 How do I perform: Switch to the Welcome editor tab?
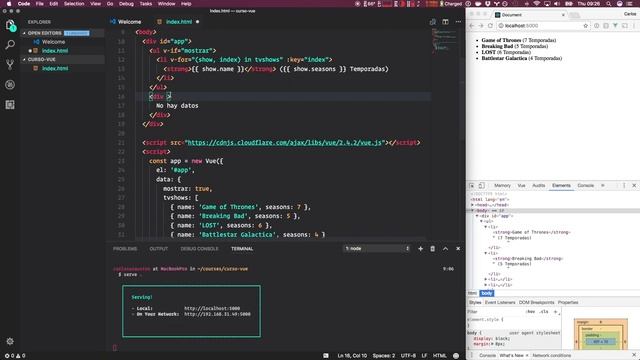click(x=126, y=22)
